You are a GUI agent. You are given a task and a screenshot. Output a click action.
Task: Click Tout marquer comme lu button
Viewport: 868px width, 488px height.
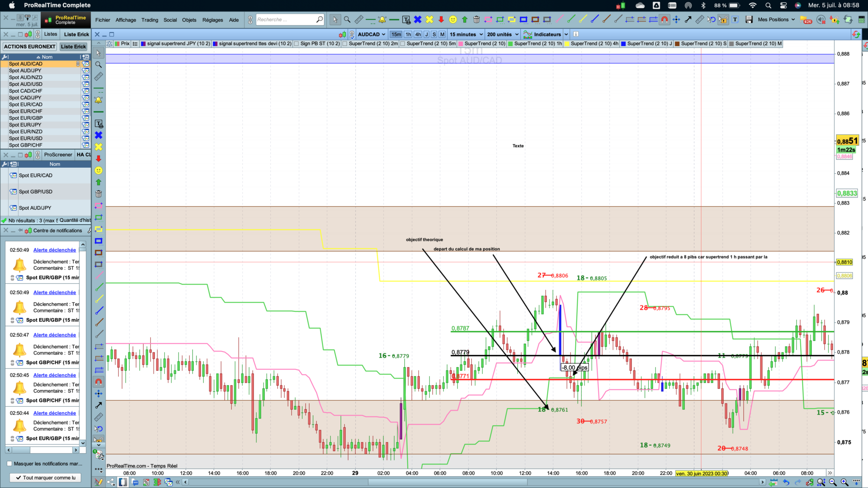[45, 477]
